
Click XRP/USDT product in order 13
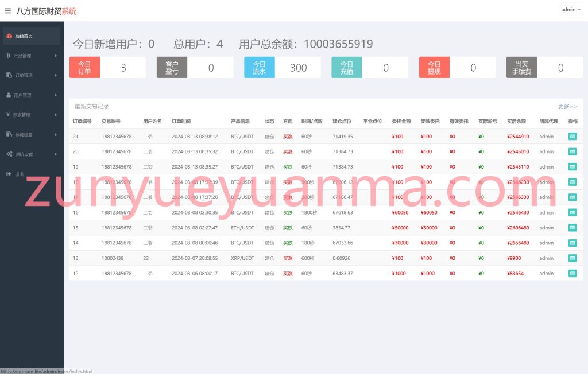click(x=243, y=258)
